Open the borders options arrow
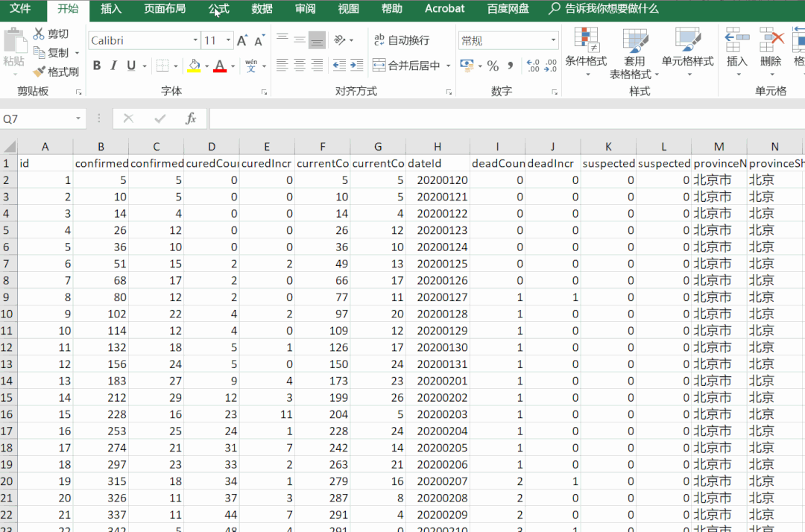 tap(176, 66)
